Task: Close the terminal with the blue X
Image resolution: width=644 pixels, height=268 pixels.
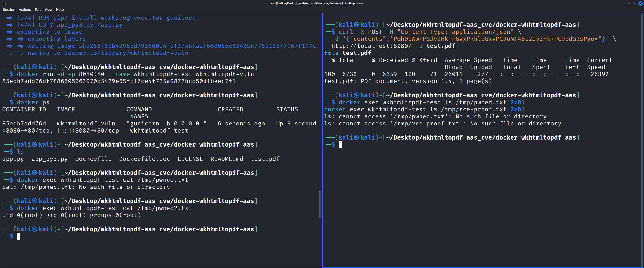Action: tap(641, 3)
